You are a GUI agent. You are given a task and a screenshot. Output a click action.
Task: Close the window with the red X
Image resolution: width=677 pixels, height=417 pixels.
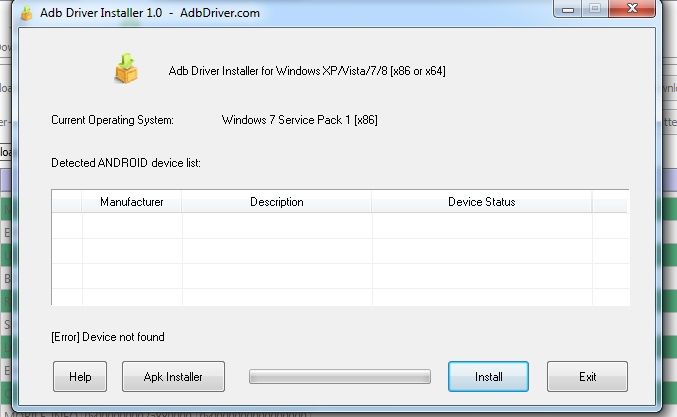(x=634, y=10)
